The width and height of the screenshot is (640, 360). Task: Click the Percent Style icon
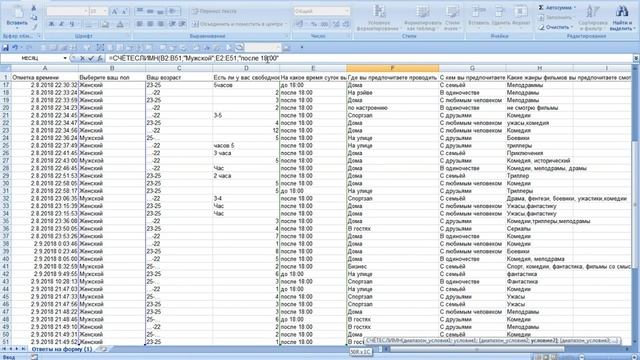(313, 24)
